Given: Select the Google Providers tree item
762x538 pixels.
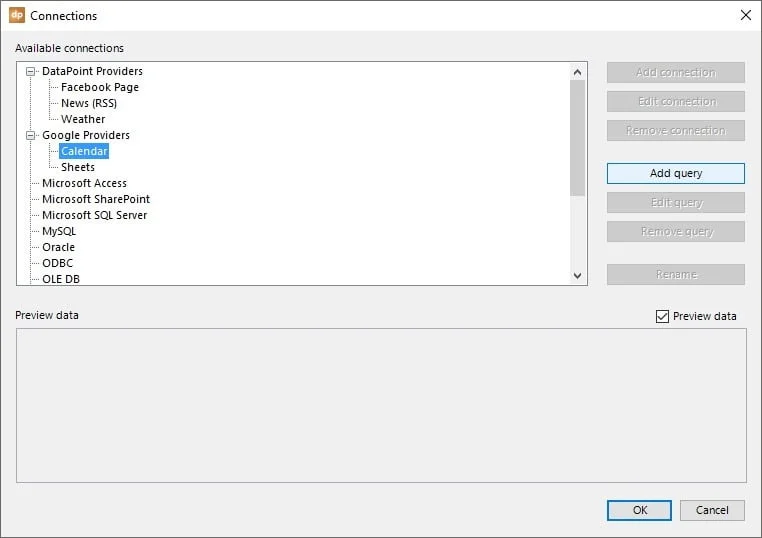Looking at the screenshot, I should pyautogui.click(x=86, y=135).
